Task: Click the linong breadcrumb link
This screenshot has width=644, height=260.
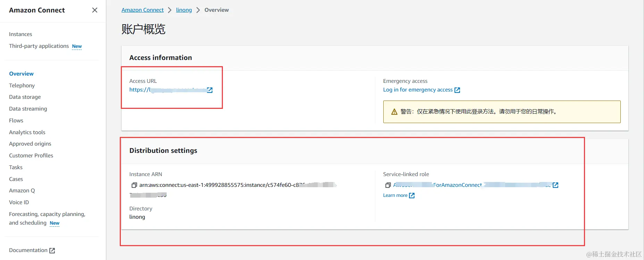Action: (x=184, y=10)
